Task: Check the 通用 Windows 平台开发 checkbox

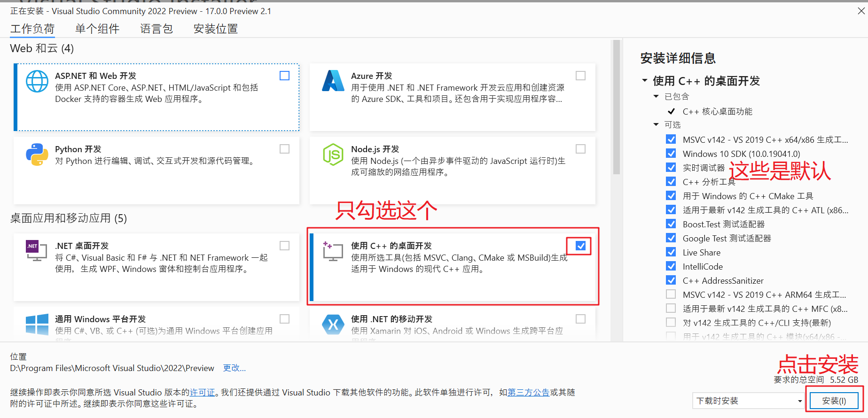Action: 284,319
